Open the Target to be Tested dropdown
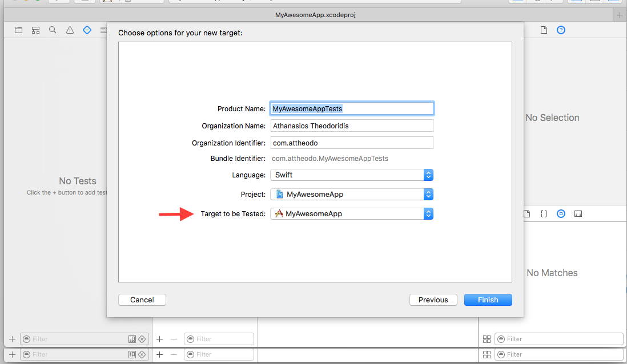627x364 pixels. 352,214
